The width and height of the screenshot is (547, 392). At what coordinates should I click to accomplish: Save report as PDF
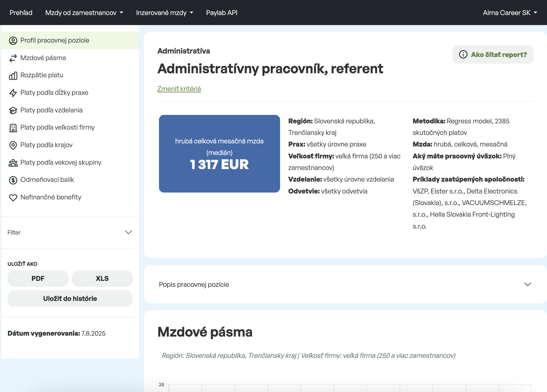coord(38,278)
